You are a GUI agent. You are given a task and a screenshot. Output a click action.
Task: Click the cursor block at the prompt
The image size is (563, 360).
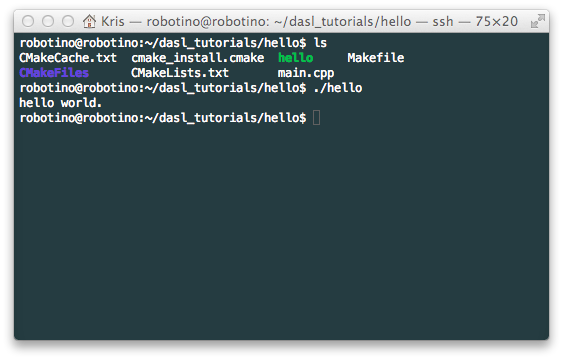coord(316,118)
